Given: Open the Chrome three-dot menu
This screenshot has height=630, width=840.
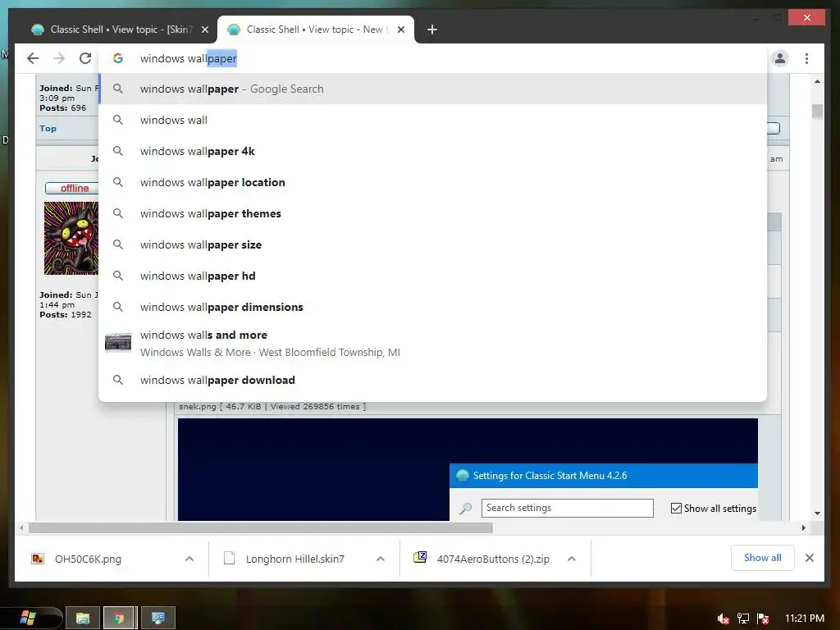Looking at the screenshot, I should 806,58.
